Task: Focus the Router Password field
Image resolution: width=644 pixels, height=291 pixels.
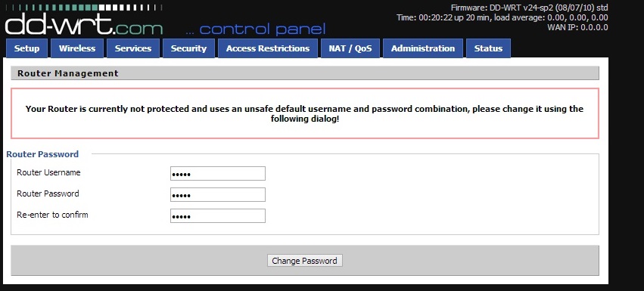Action: click(x=218, y=195)
